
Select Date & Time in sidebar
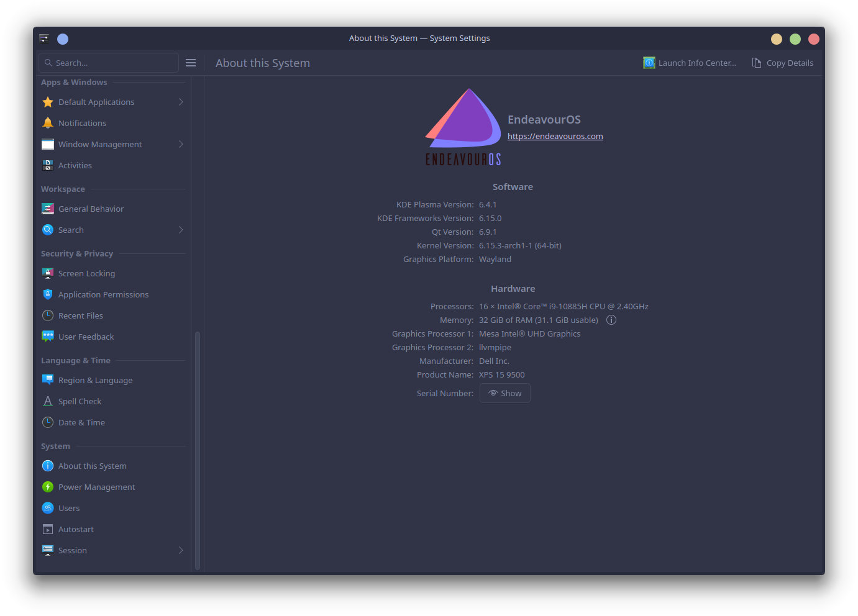[81, 422]
